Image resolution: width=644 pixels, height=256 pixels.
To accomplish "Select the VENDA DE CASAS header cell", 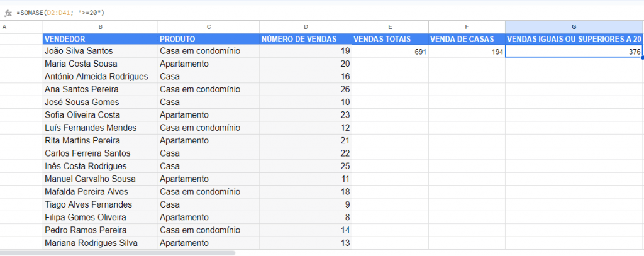I will (x=467, y=39).
